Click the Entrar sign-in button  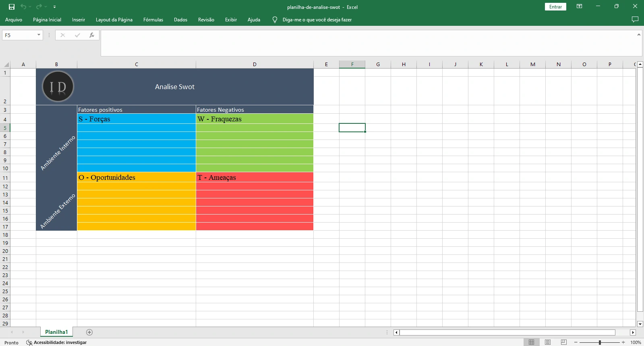(x=555, y=7)
